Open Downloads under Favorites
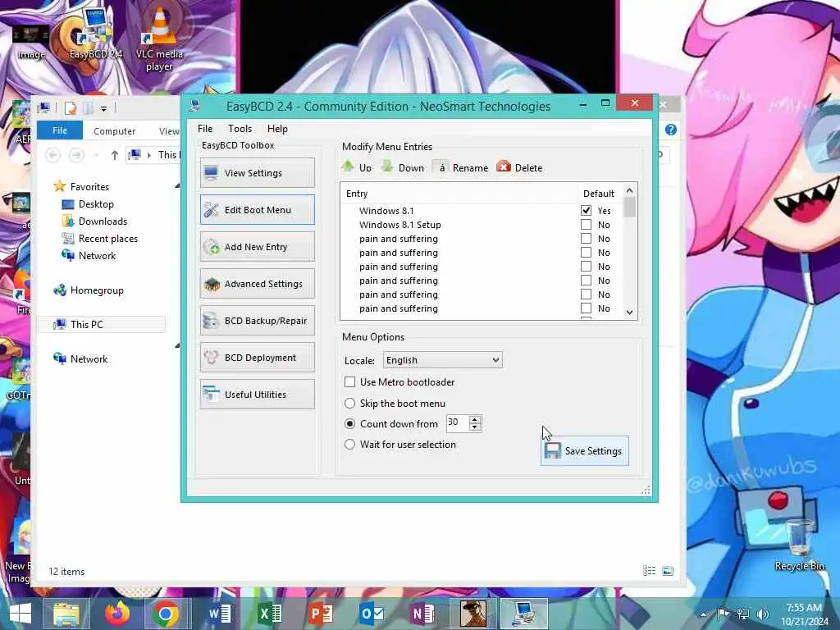 (95, 221)
